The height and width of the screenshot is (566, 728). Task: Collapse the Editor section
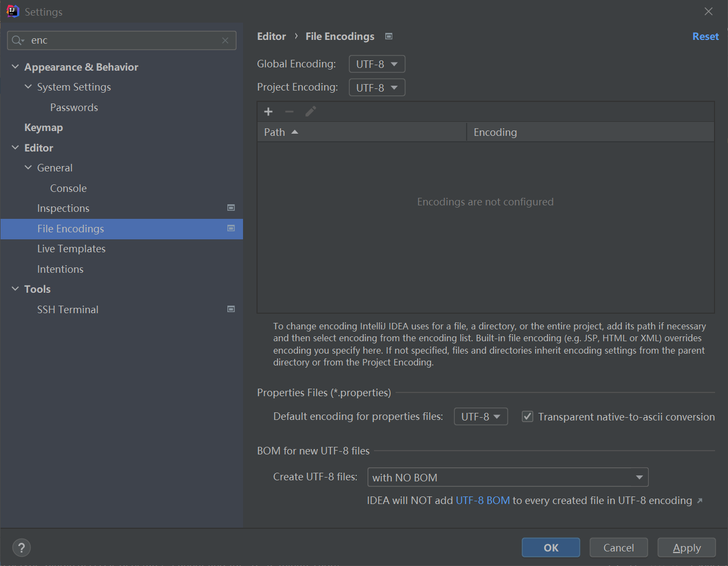coord(15,147)
